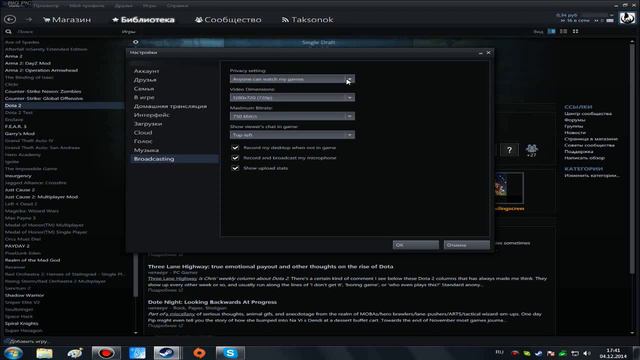The image size is (640, 360).
Task: Open Skype from the taskbar
Action: click(x=230, y=353)
